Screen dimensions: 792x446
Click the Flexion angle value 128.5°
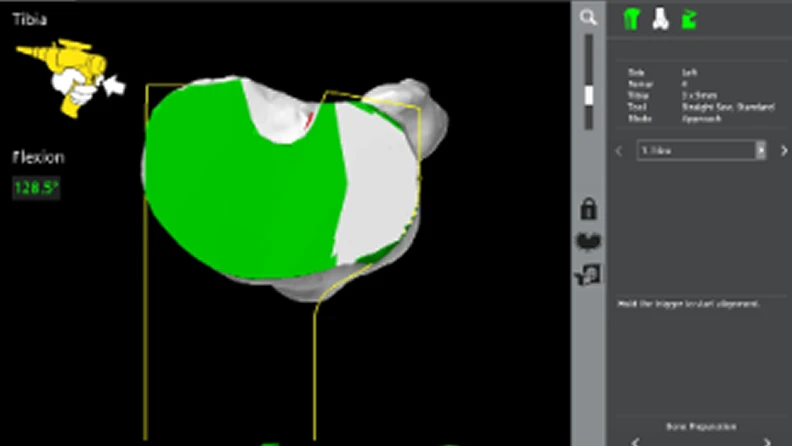36,187
